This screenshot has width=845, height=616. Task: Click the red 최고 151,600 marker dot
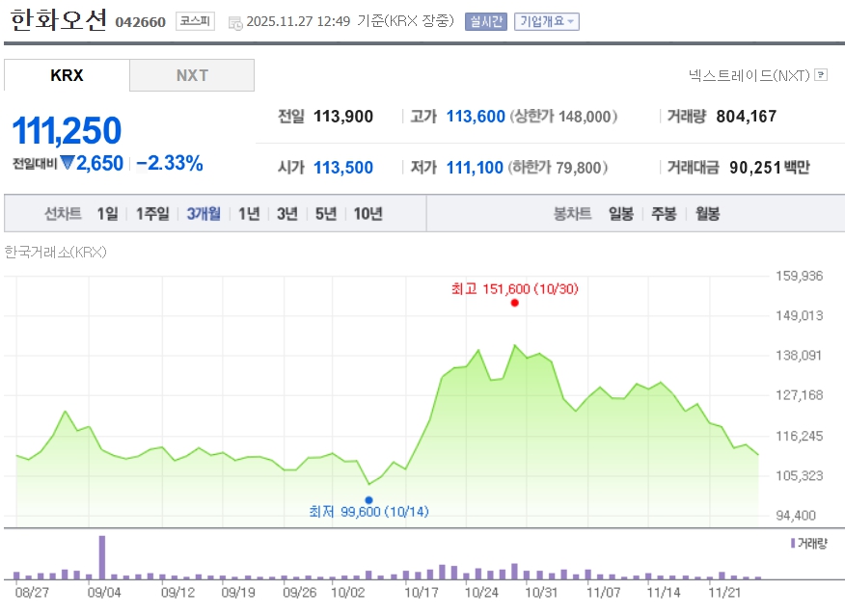pyautogui.click(x=515, y=303)
